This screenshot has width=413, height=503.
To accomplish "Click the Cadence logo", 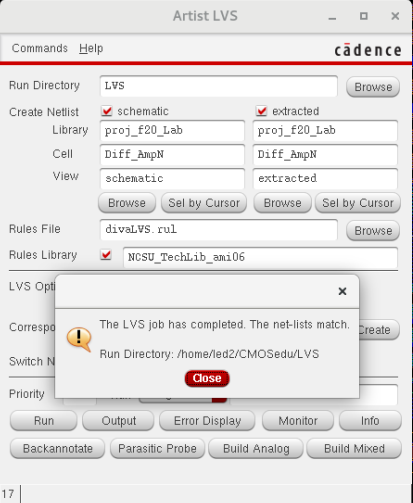I will pyautogui.click(x=368, y=50).
